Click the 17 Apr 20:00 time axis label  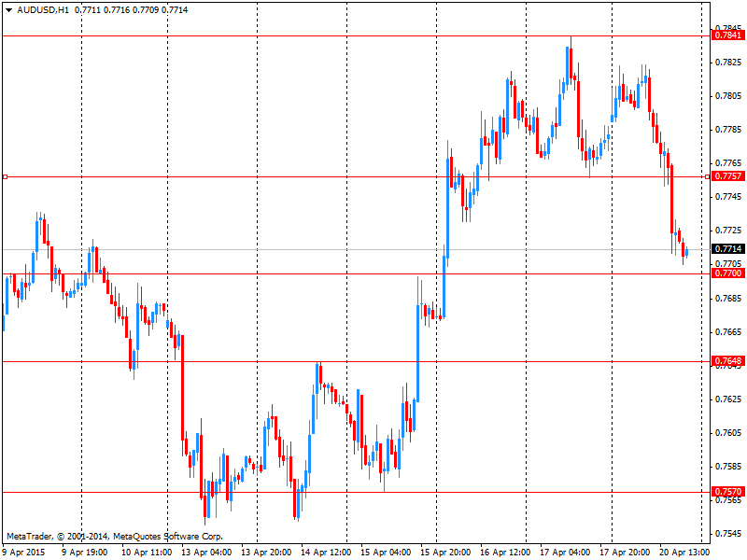625,553
